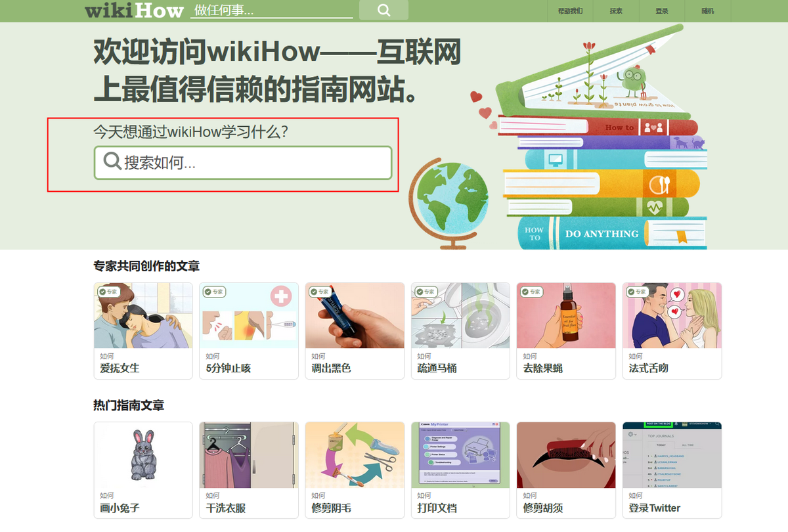Screen dimensions: 788x532
Task: Open 疏通马桶 article thumbnail
Action: 460,315
